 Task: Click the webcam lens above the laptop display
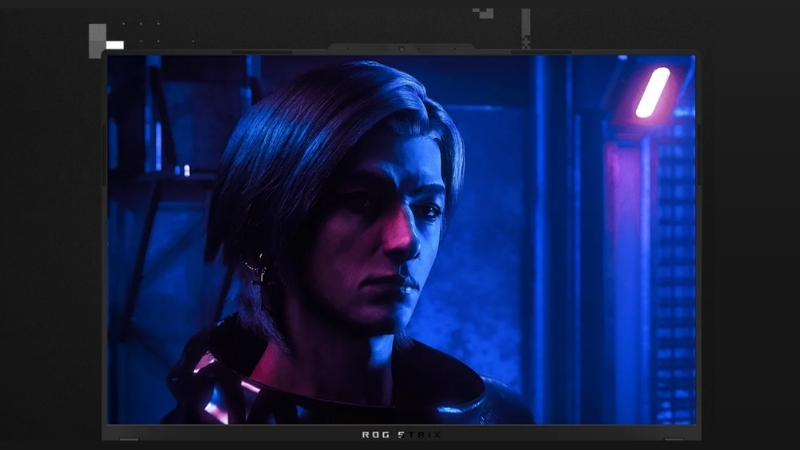pyautogui.click(x=402, y=49)
